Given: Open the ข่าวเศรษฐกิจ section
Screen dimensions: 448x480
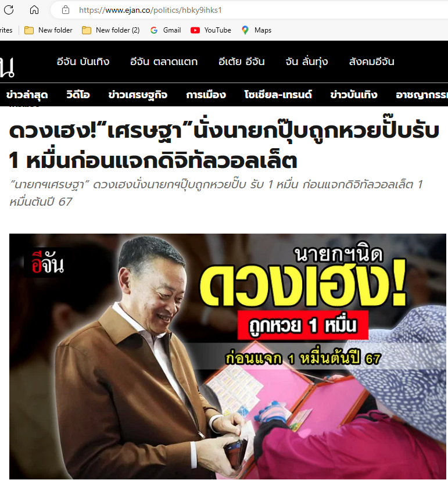Looking at the screenshot, I should click(138, 95).
